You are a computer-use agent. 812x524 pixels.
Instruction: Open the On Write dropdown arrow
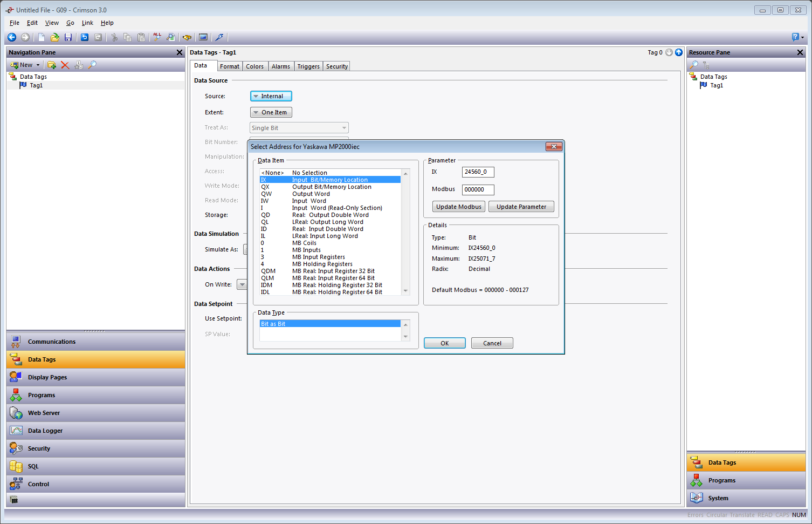pos(242,284)
